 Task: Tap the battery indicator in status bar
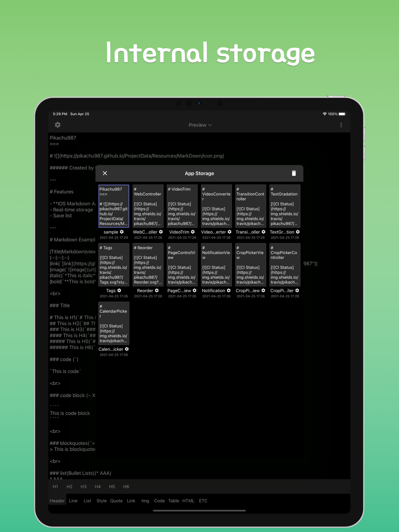pyautogui.click(x=342, y=114)
